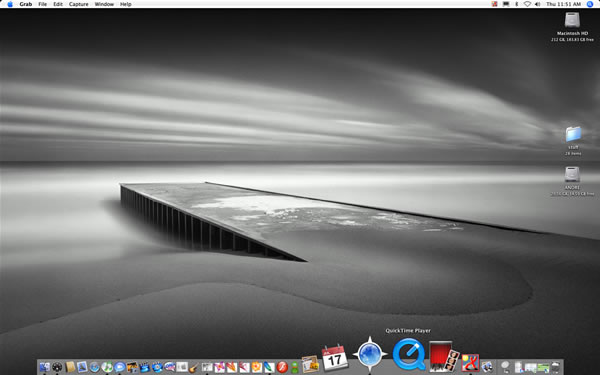Click the green stacked icon beside Flash
The image size is (600, 375).
click(x=295, y=367)
